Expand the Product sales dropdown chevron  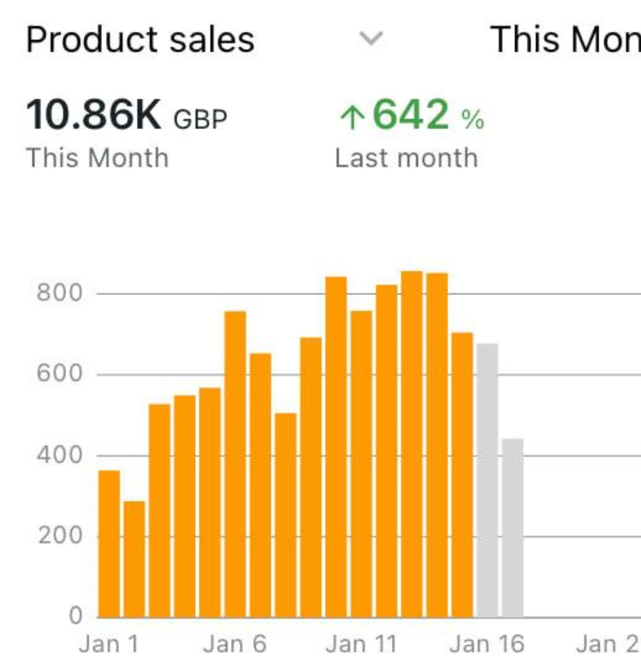coord(371,38)
